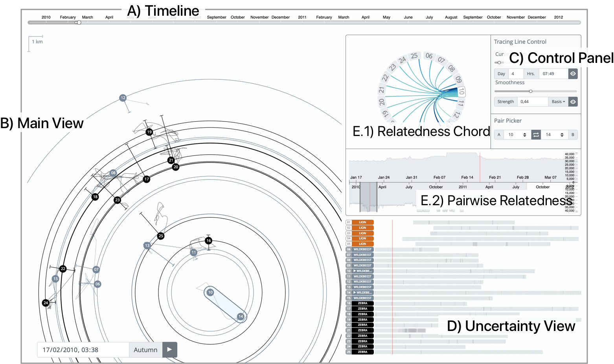This screenshot has width=614, height=364.
Task: Select row 03 LION in the uncertainty list
Action: tap(360, 233)
